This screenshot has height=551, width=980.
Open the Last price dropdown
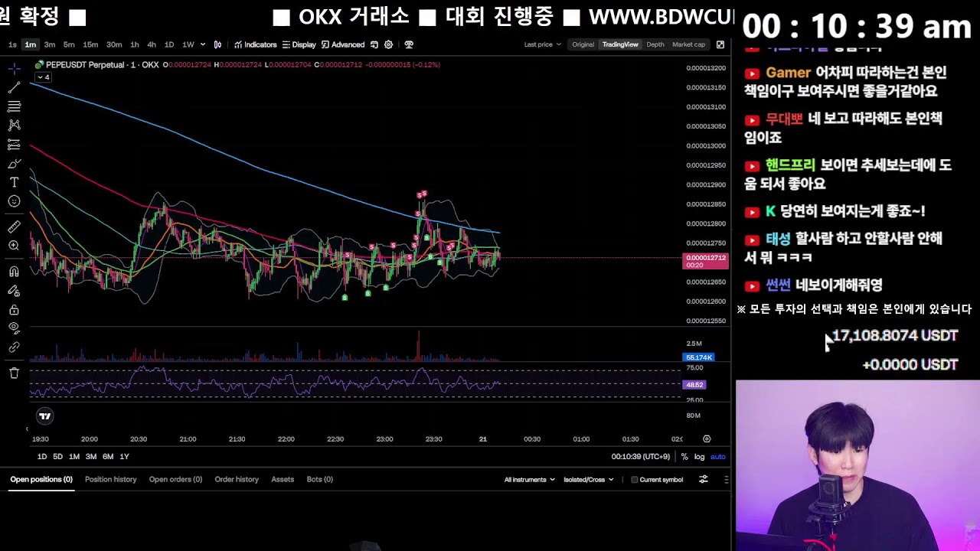[542, 44]
